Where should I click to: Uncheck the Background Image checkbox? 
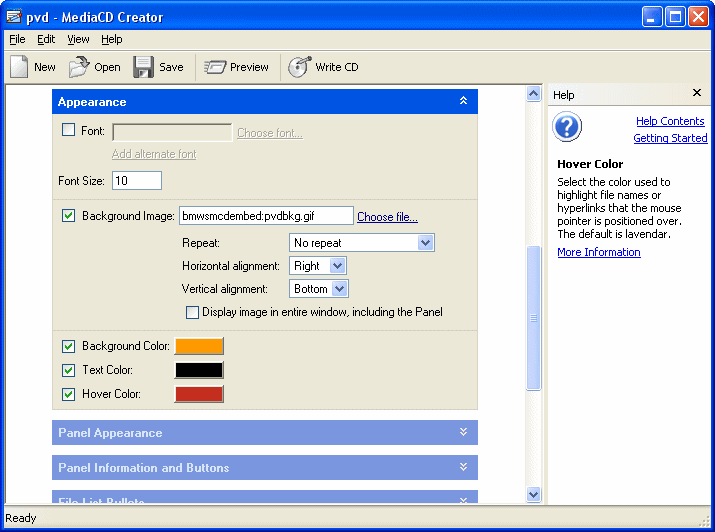pos(68,215)
